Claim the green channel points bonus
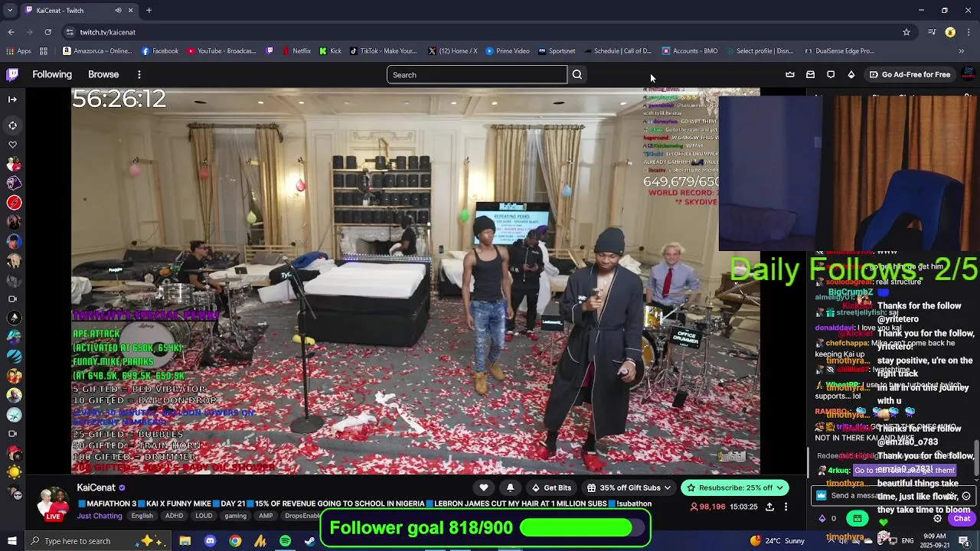Image resolution: width=980 pixels, height=551 pixels. click(857, 519)
